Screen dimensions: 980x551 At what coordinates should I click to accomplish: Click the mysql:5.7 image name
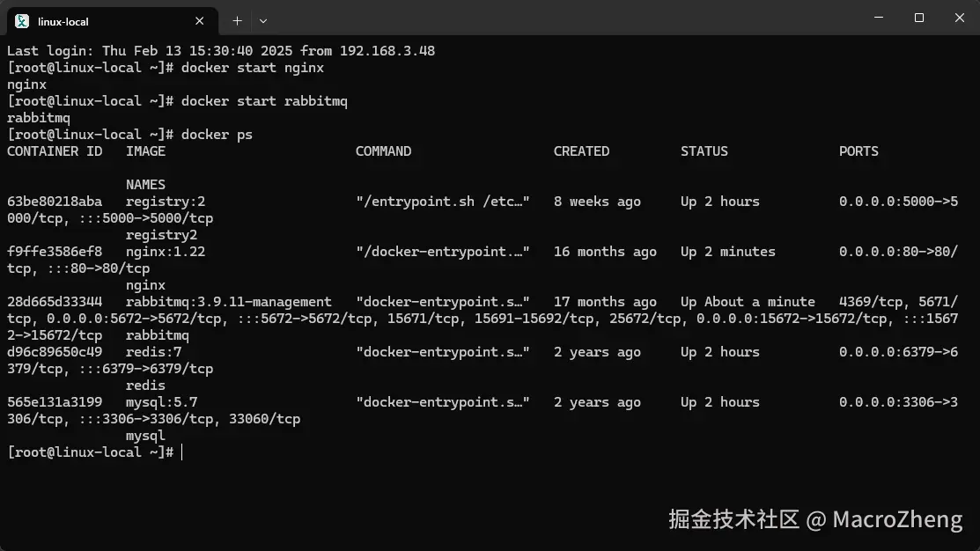162,402
